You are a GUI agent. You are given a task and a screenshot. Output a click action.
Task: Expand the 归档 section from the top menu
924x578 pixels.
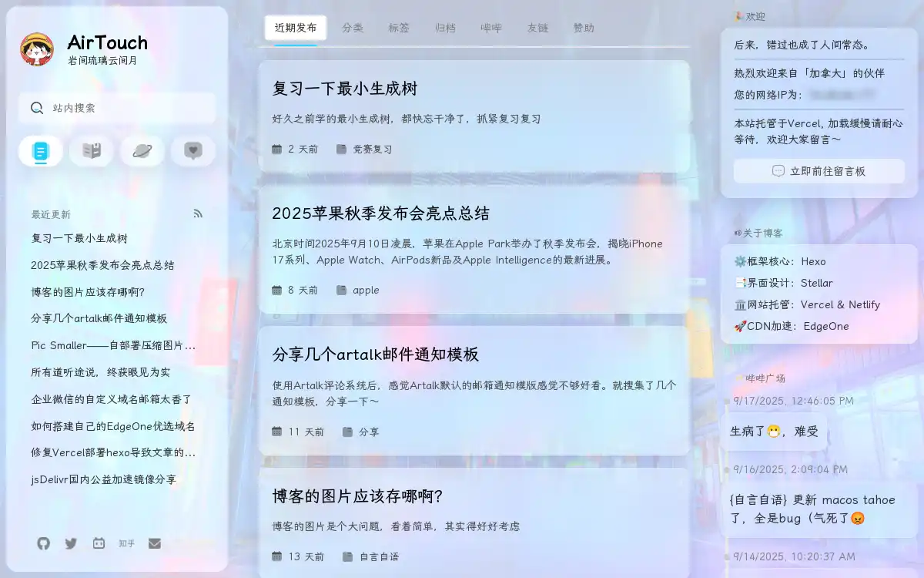446,28
